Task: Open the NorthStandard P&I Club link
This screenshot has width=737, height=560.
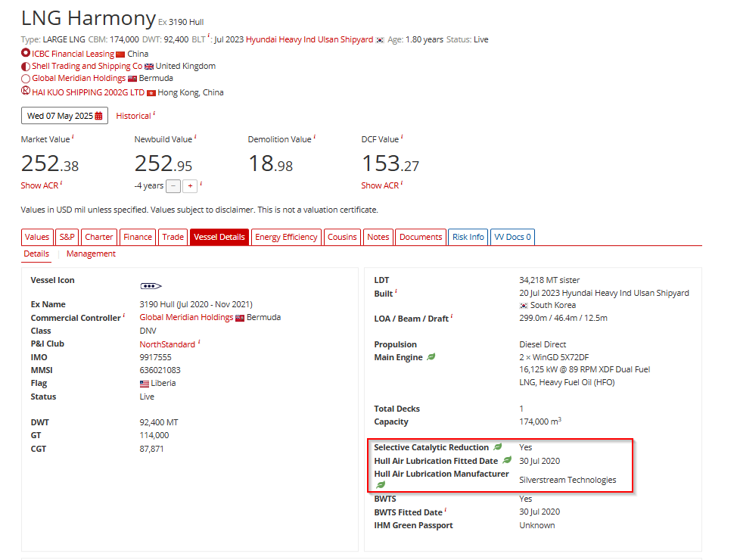Action: 166,344
